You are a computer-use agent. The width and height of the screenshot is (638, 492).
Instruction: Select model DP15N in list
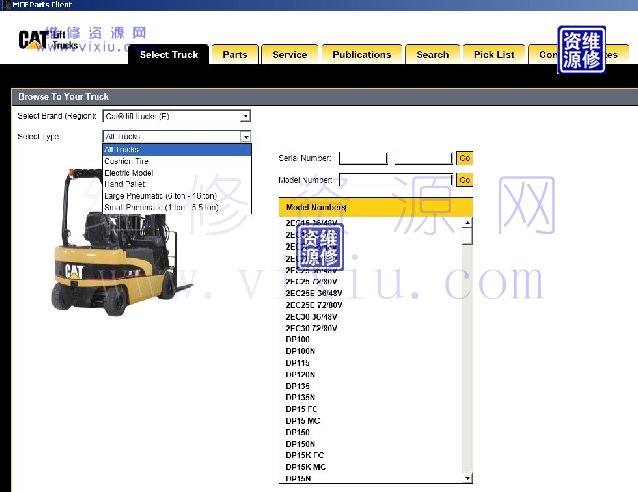click(298, 479)
